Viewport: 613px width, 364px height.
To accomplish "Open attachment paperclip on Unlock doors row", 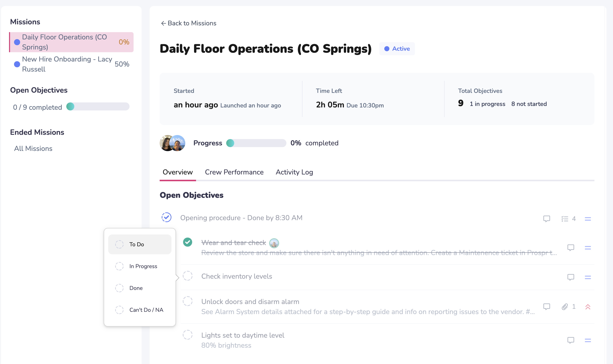I will click(565, 307).
